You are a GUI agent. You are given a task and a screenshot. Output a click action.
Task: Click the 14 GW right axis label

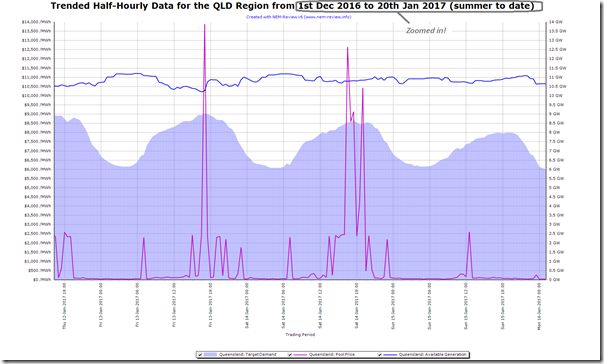pyautogui.click(x=554, y=22)
